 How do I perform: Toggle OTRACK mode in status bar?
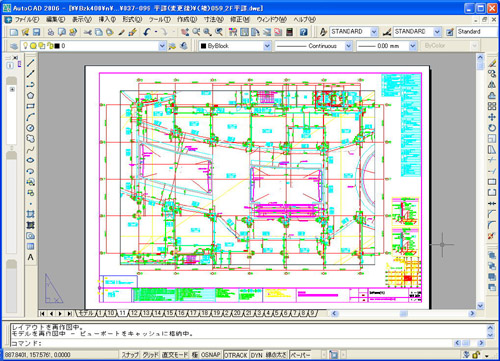point(236,355)
